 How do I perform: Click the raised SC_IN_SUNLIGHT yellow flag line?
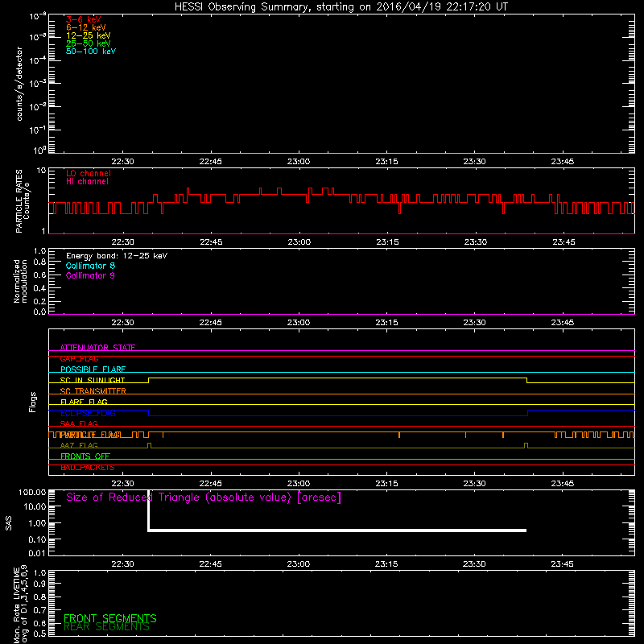(337, 378)
